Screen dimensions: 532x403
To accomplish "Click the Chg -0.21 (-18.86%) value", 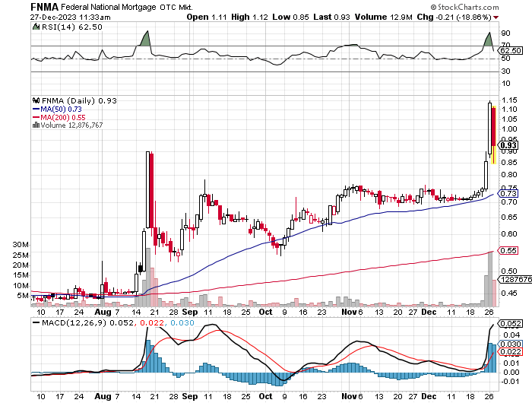I will point(454,17).
